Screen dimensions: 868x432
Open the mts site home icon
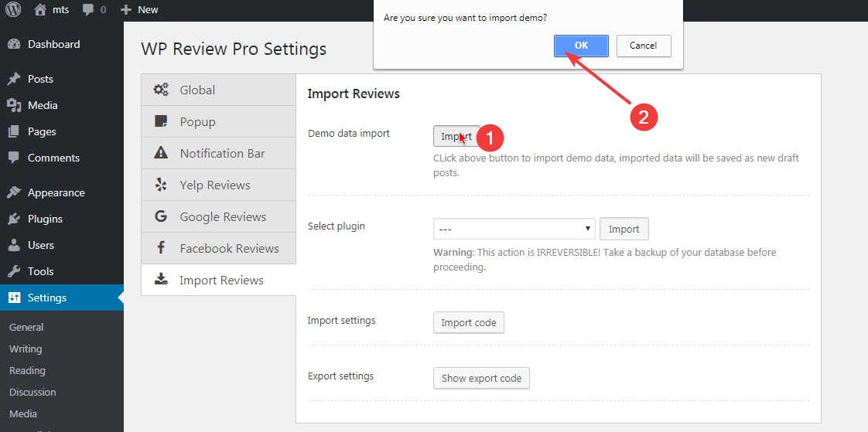tap(40, 9)
